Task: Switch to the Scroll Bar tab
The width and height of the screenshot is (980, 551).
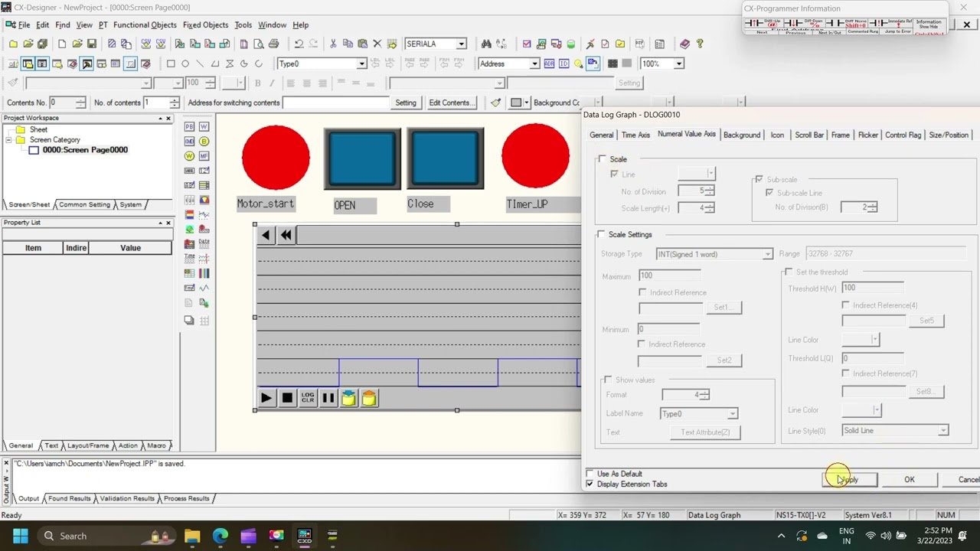Action: pyautogui.click(x=809, y=135)
